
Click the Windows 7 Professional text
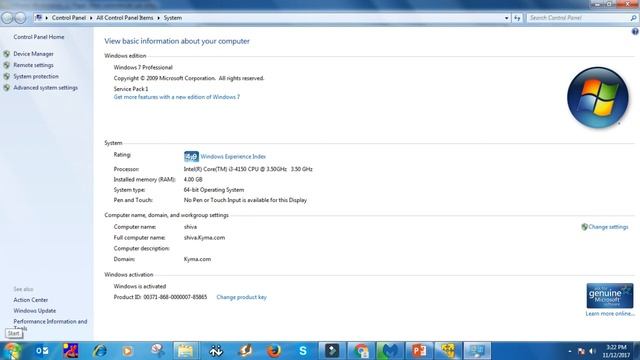click(143, 67)
